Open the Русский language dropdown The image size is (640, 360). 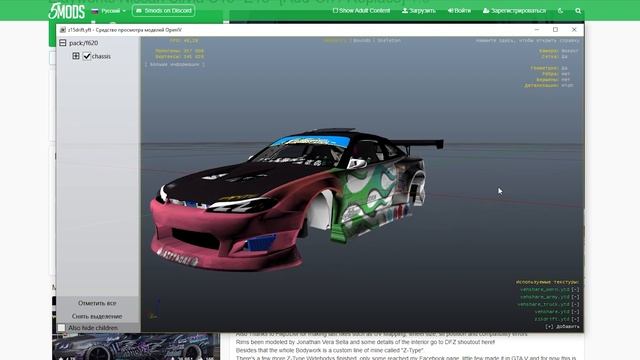click(109, 11)
